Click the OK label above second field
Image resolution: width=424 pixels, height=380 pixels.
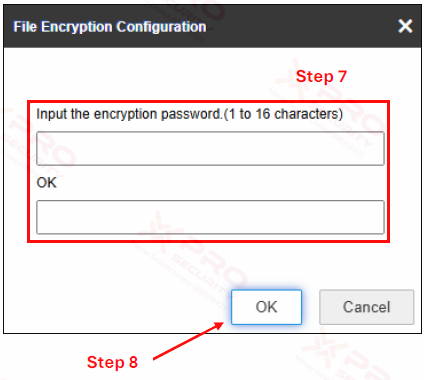point(46,183)
